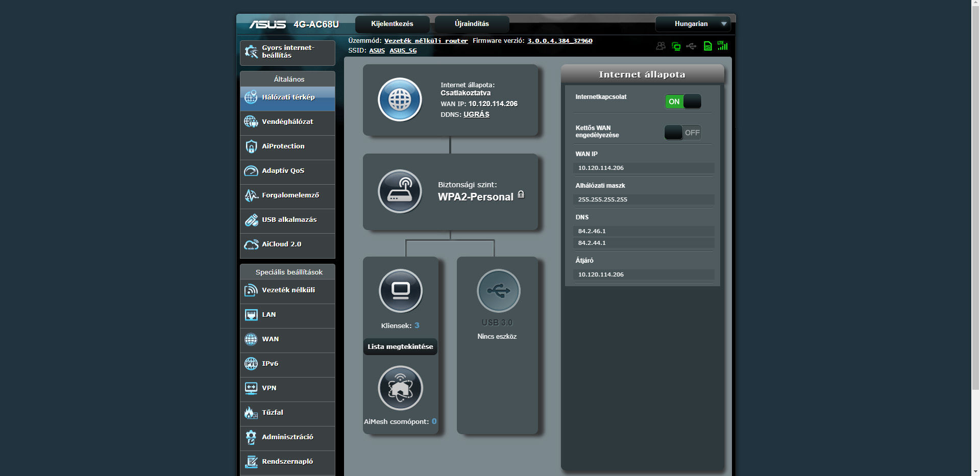This screenshot has height=476, width=980.
Task: Click the LAN port icon in sidebar
Action: click(251, 315)
